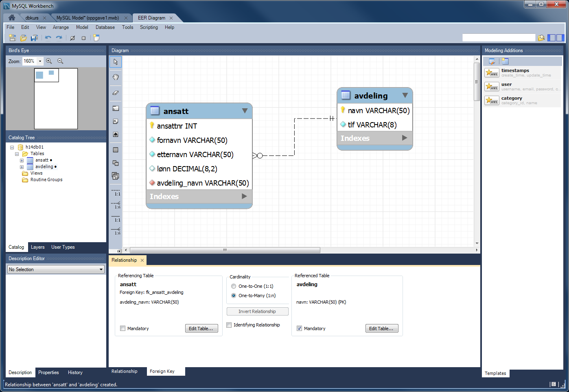The height and width of the screenshot is (392, 569).
Task: Switch to the Layers tab
Action: click(38, 247)
